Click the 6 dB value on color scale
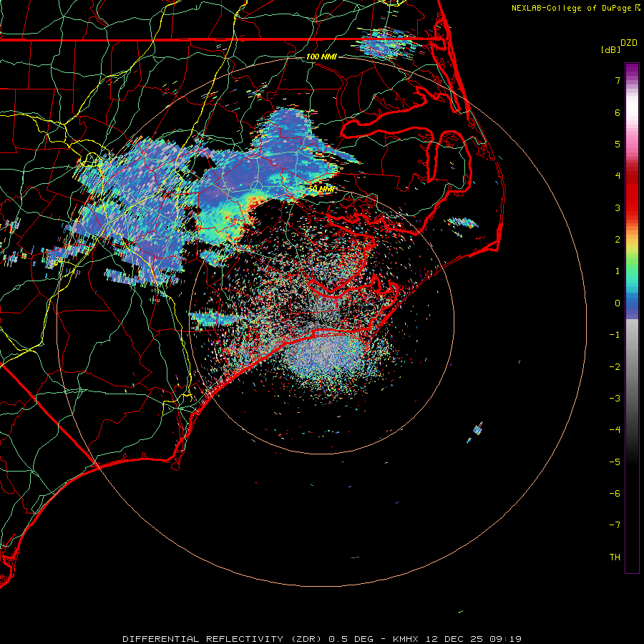644x644 pixels. [x=618, y=112]
